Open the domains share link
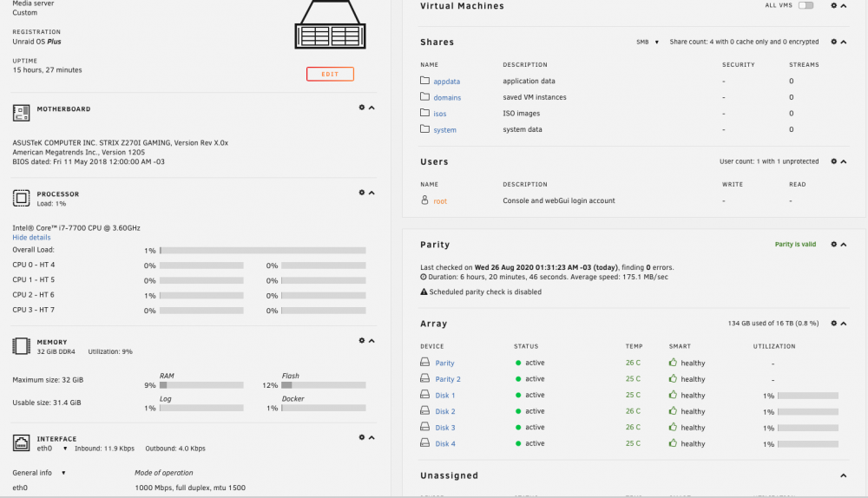The image size is (868, 498). pyautogui.click(x=447, y=97)
